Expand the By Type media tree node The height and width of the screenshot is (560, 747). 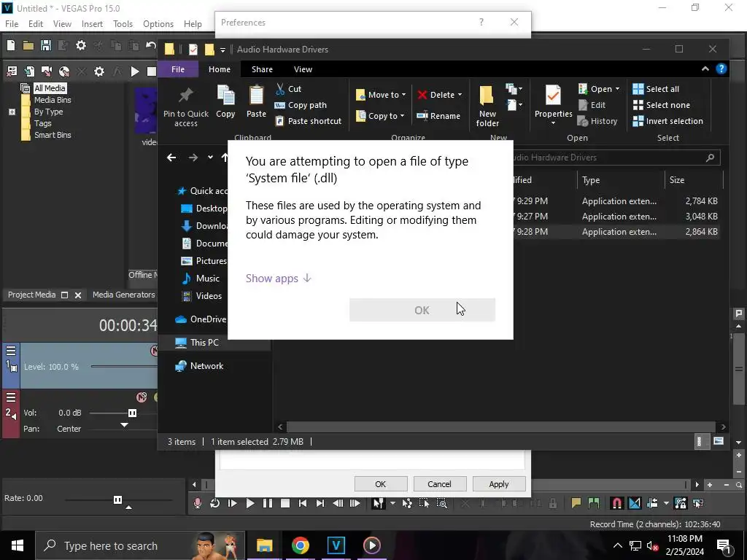(12, 112)
